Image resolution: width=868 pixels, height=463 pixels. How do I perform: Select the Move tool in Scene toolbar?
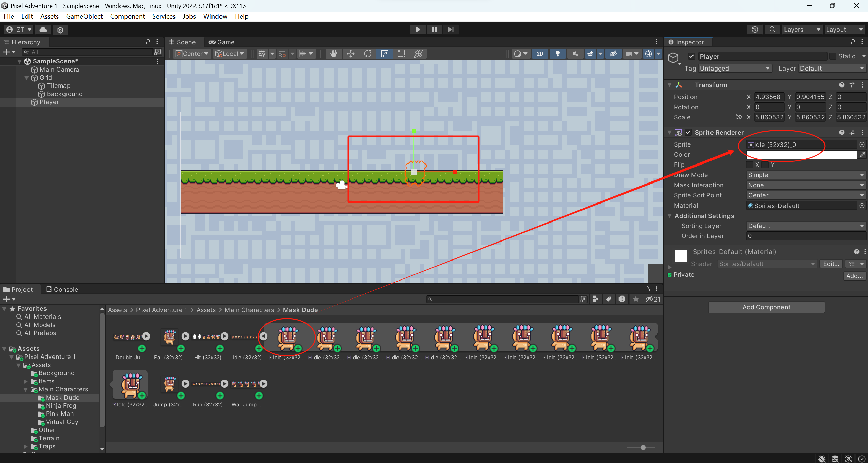[x=350, y=53]
